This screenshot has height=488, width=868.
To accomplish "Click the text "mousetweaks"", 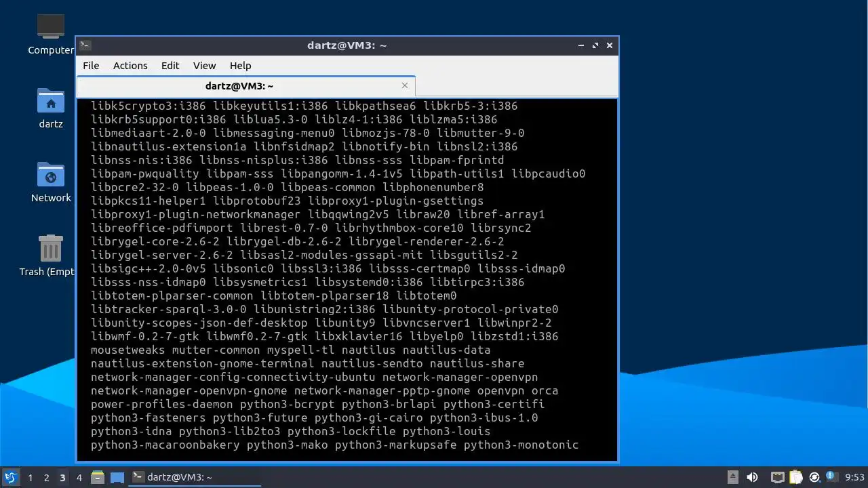I will 128,350.
